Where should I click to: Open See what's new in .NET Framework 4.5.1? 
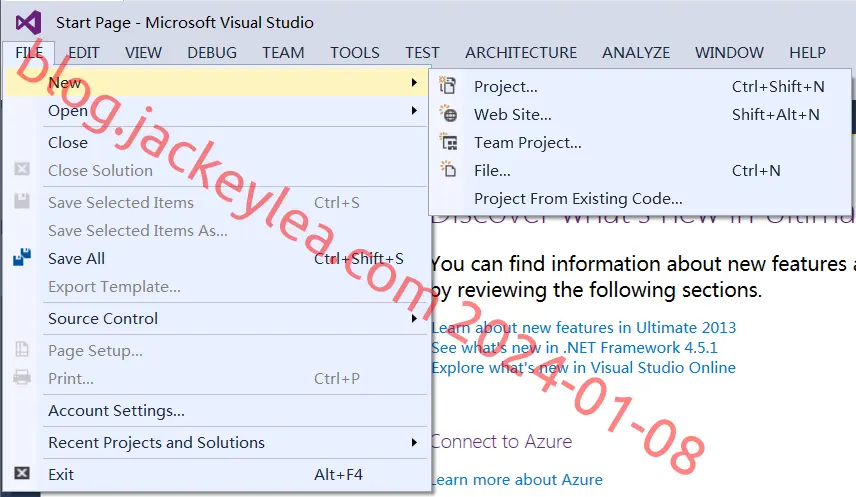click(574, 348)
